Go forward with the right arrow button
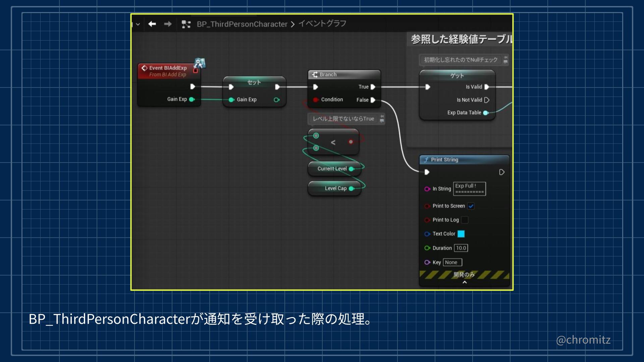Screen dimensions: 644x362 168,24
